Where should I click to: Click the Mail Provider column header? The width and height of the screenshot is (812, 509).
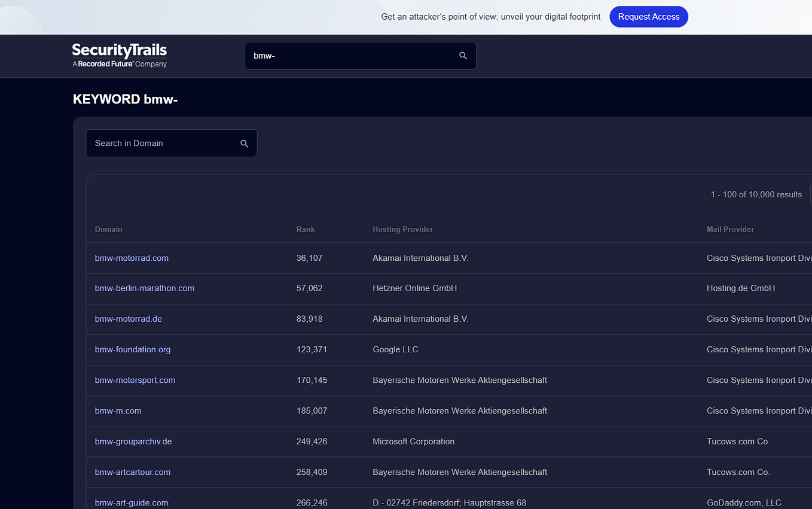coord(729,229)
